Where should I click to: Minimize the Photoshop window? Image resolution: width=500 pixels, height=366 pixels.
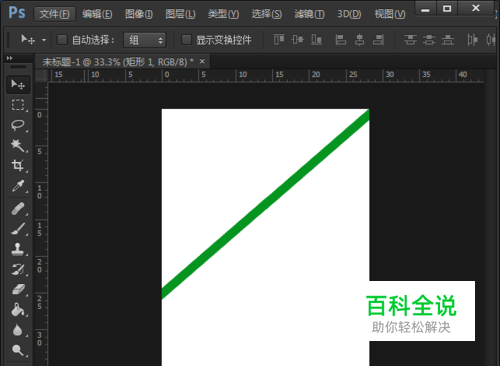(x=425, y=9)
